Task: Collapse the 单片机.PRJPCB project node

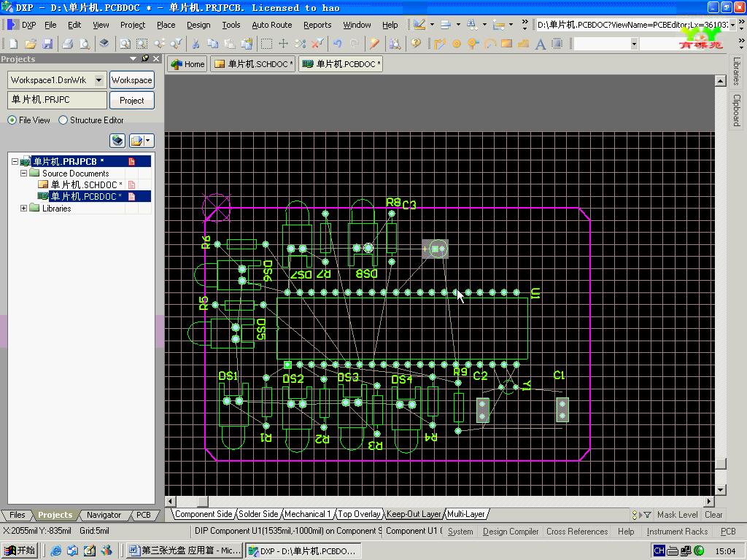Action: (x=15, y=161)
